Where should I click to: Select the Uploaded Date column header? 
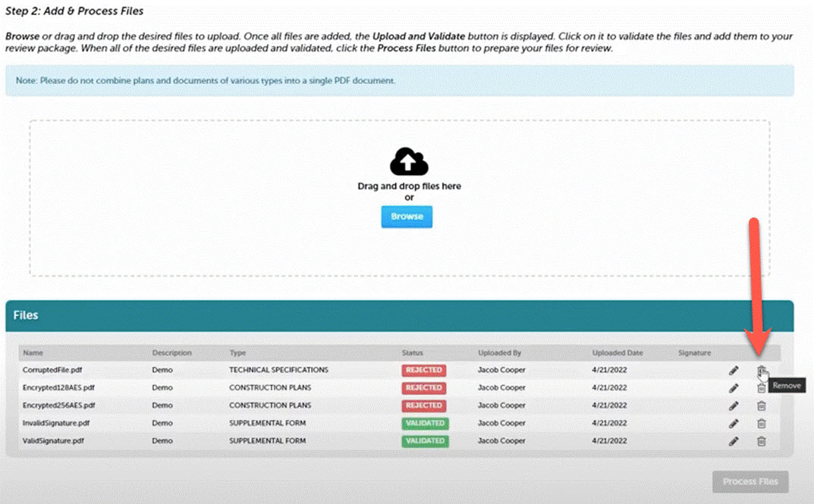pyautogui.click(x=618, y=353)
